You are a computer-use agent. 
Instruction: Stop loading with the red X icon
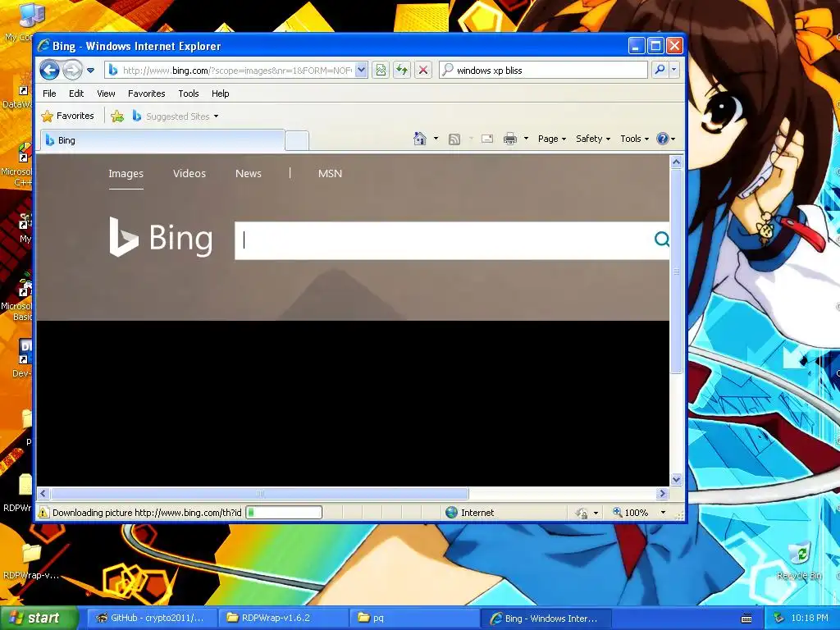423,71
